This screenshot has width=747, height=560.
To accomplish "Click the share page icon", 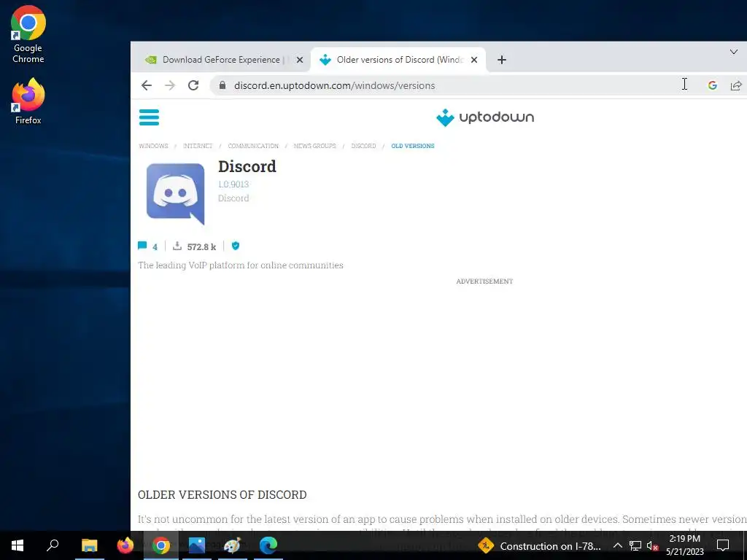I will click(736, 85).
